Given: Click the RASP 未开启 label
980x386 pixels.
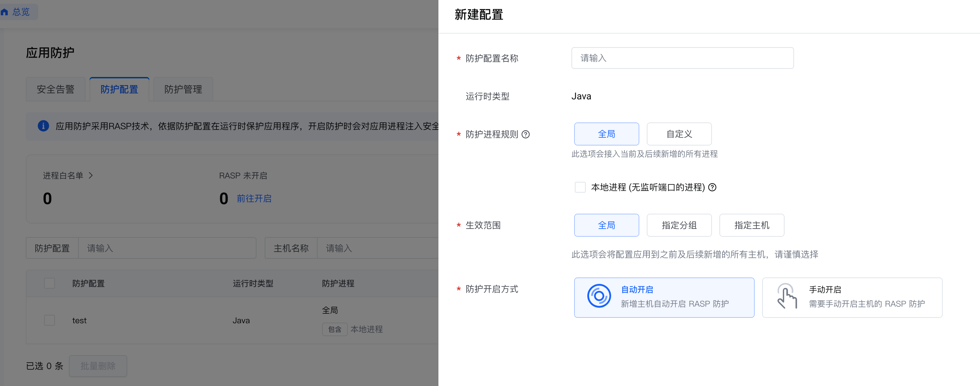Looking at the screenshot, I should [243, 175].
